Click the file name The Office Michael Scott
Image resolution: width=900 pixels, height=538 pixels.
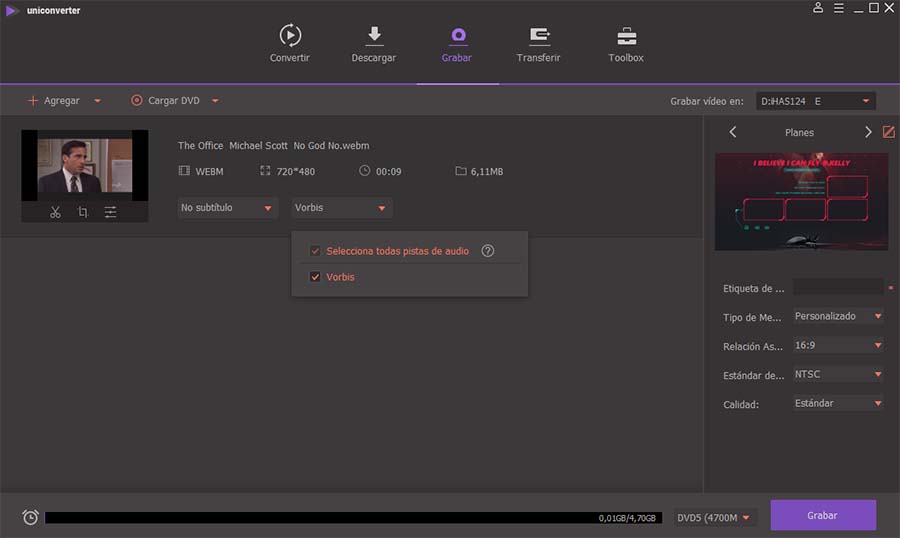(273, 146)
